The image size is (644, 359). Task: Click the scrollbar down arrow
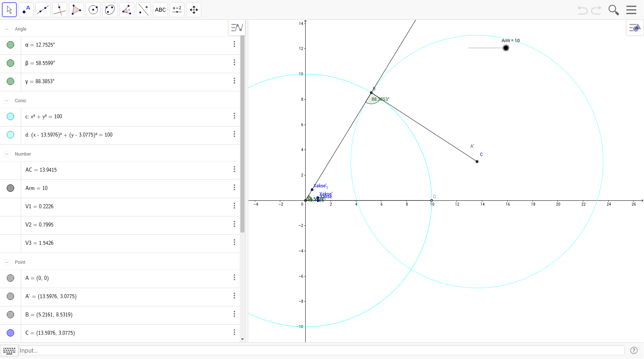[x=242, y=339]
